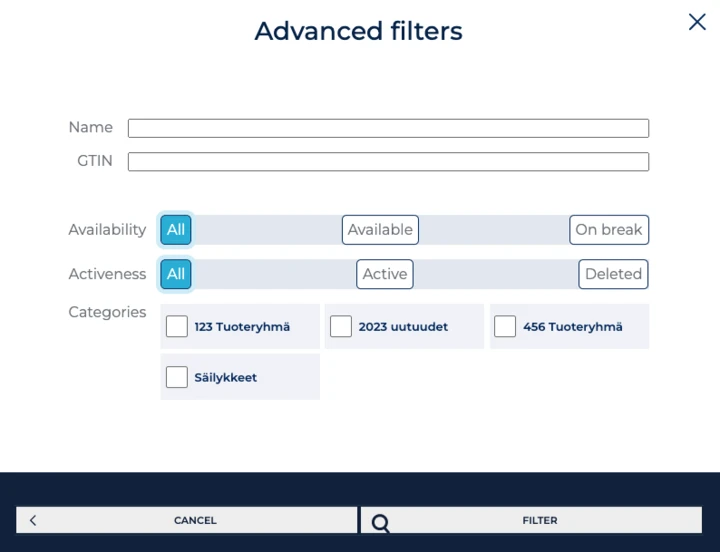Image resolution: width=720 pixels, height=552 pixels.
Task: Focus the Name text field
Action: click(x=388, y=128)
